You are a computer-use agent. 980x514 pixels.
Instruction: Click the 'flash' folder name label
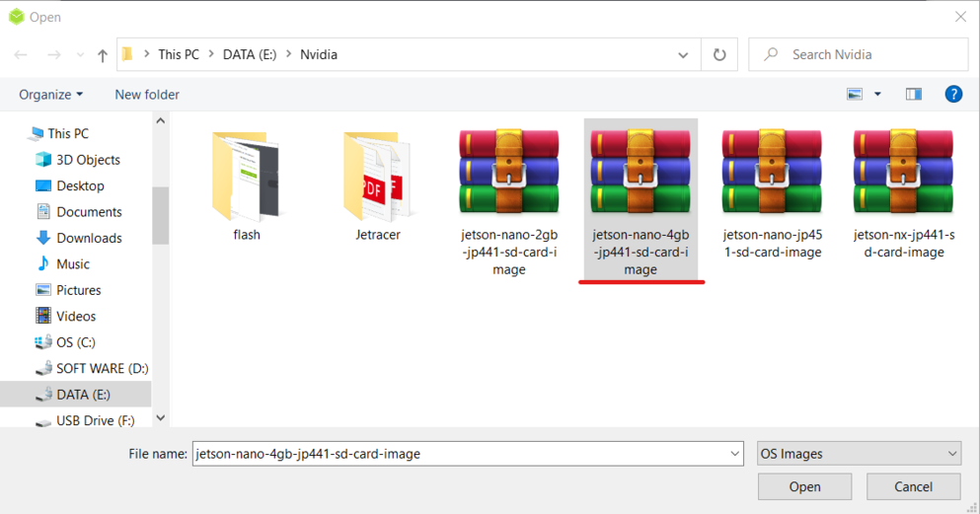pyautogui.click(x=247, y=235)
